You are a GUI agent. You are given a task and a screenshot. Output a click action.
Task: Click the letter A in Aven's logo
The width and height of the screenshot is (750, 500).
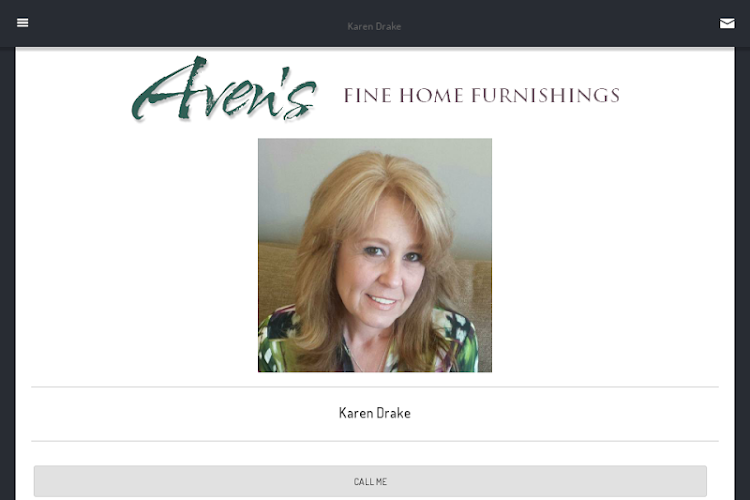170,89
